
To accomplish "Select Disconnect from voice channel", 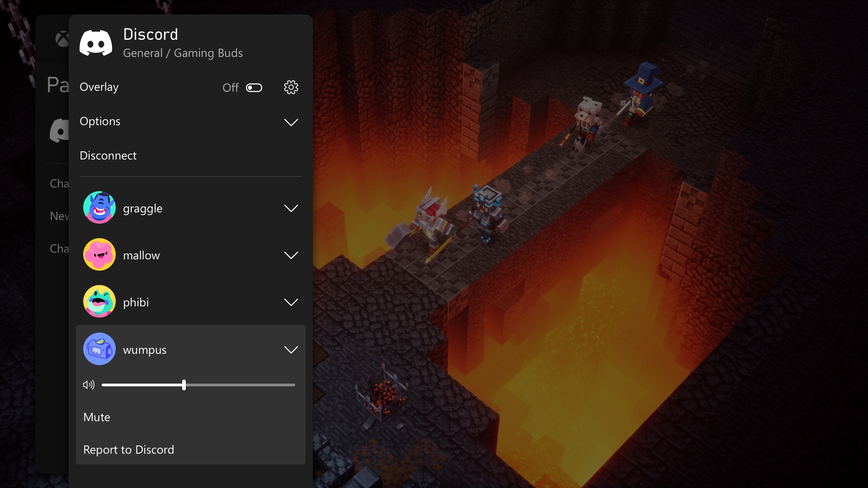I will [108, 155].
